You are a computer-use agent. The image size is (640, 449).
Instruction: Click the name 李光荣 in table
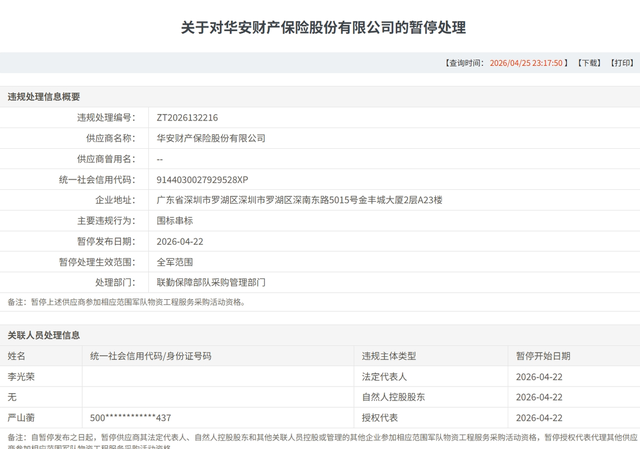pos(22,376)
